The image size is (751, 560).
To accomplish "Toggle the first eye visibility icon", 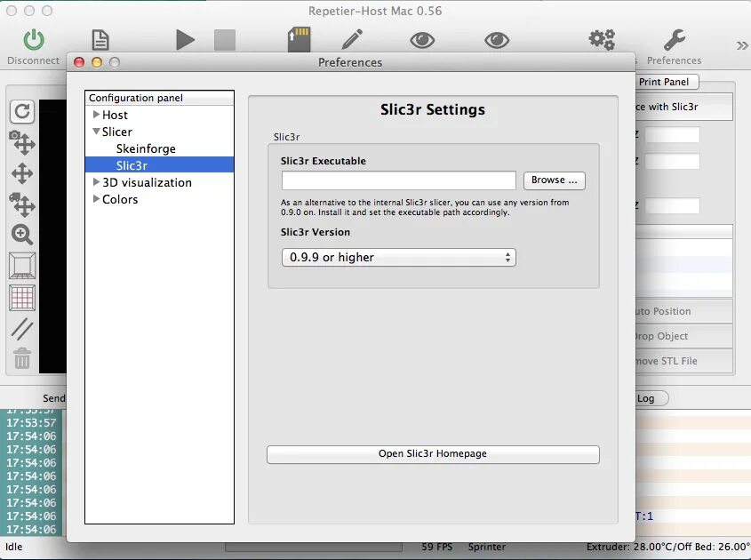I will pyautogui.click(x=422, y=40).
